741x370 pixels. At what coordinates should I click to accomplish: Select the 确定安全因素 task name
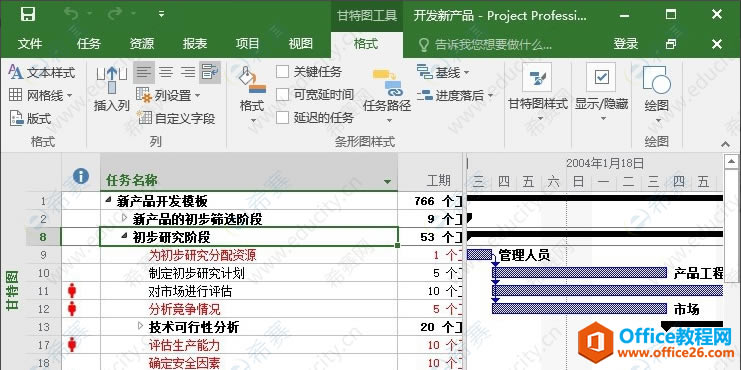tap(184, 363)
